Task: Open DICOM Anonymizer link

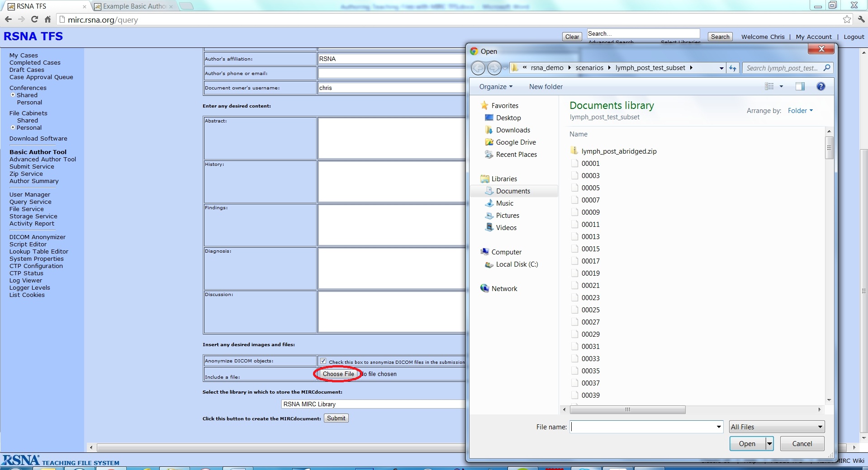Action: [x=38, y=237]
